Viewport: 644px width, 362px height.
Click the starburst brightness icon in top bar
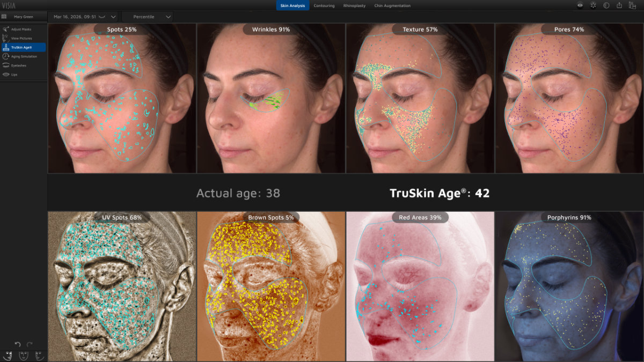point(593,5)
